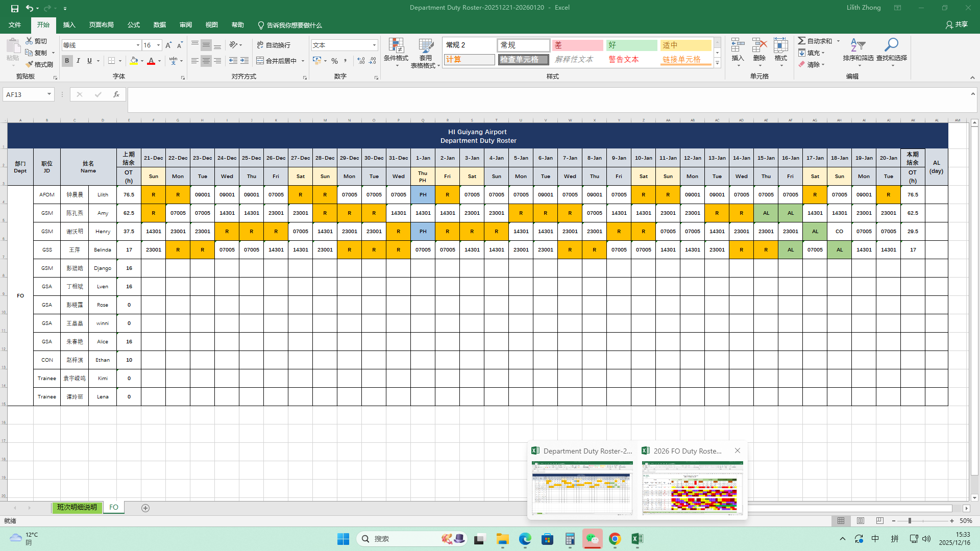This screenshot has width=980, height=551.
Task: Expand the font size dropdown
Action: click(x=158, y=45)
